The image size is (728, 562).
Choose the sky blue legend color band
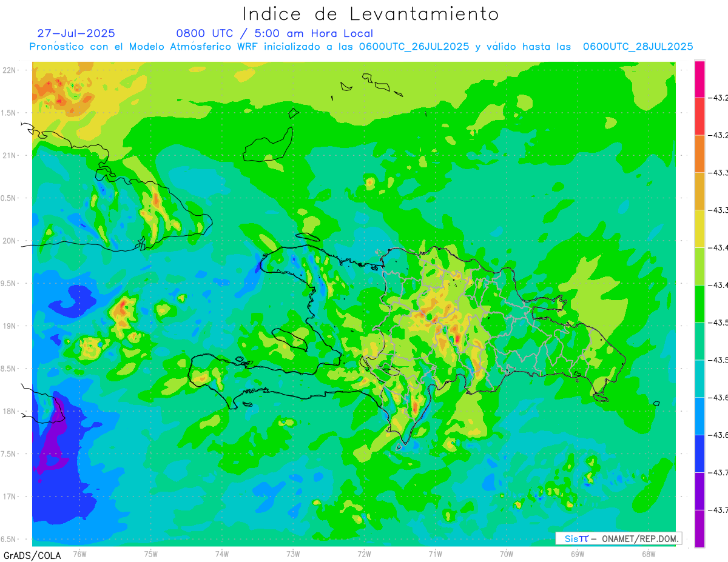pyautogui.click(x=699, y=416)
